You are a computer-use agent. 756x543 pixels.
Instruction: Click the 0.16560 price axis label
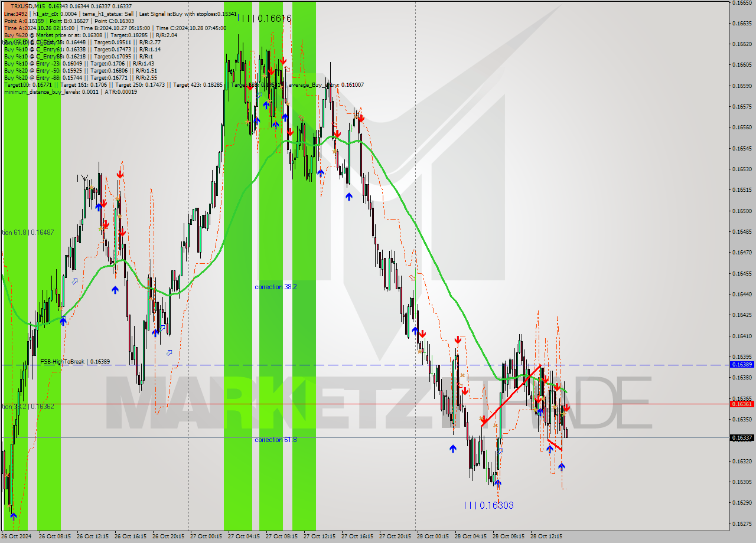pyautogui.click(x=742, y=127)
